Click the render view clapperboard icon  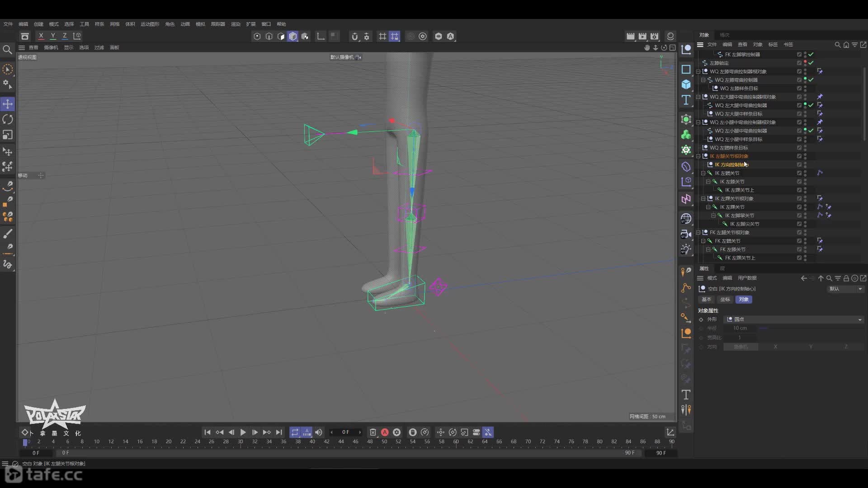(630, 36)
